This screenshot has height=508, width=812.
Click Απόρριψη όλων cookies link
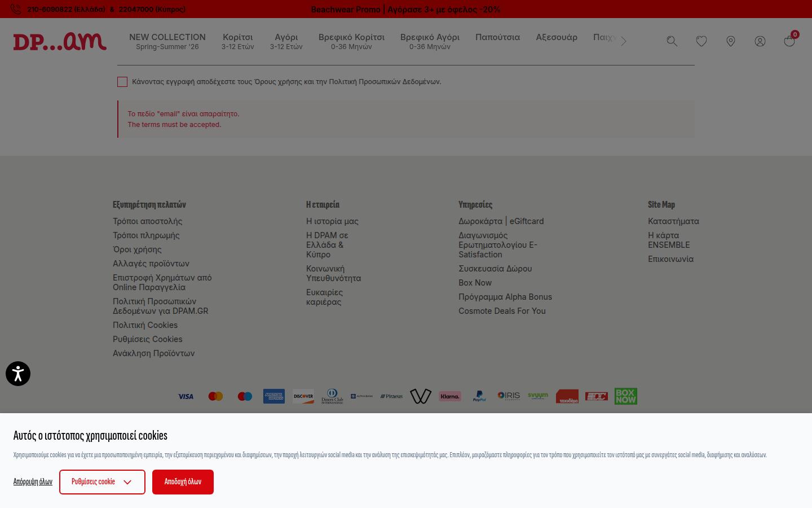click(33, 482)
